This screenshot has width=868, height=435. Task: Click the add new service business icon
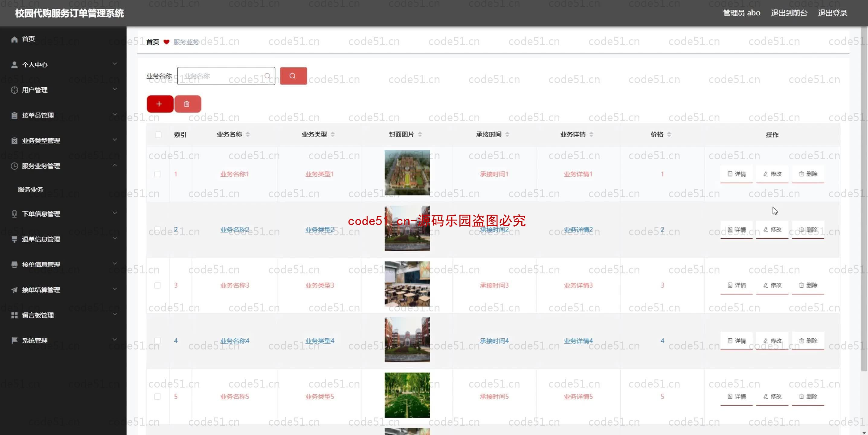pos(159,104)
